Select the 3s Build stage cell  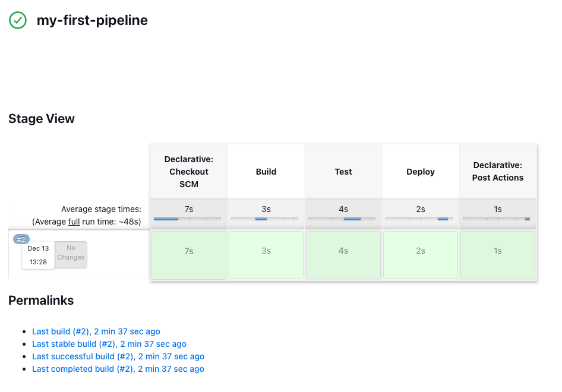point(266,255)
